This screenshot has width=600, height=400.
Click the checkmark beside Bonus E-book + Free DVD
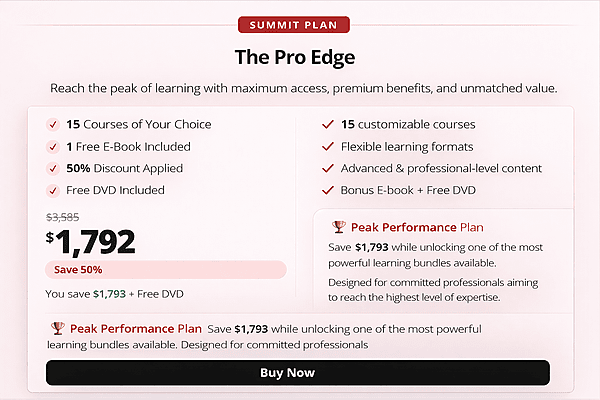tap(328, 190)
